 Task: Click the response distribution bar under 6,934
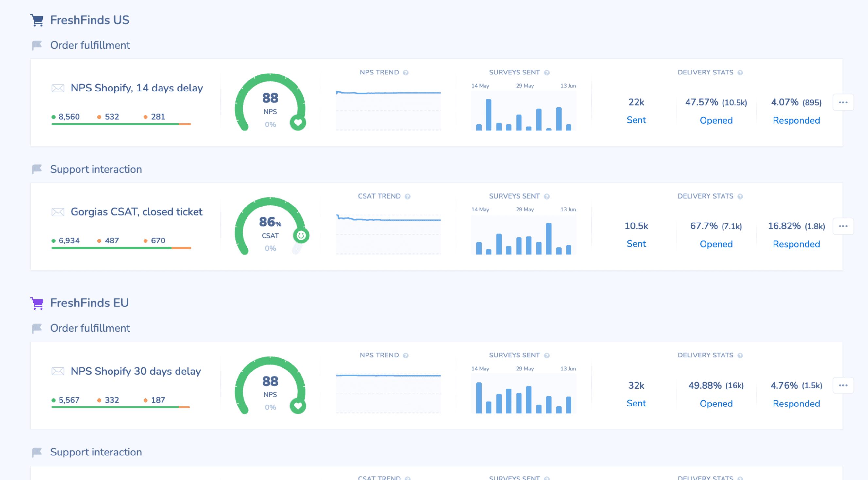(x=121, y=248)
